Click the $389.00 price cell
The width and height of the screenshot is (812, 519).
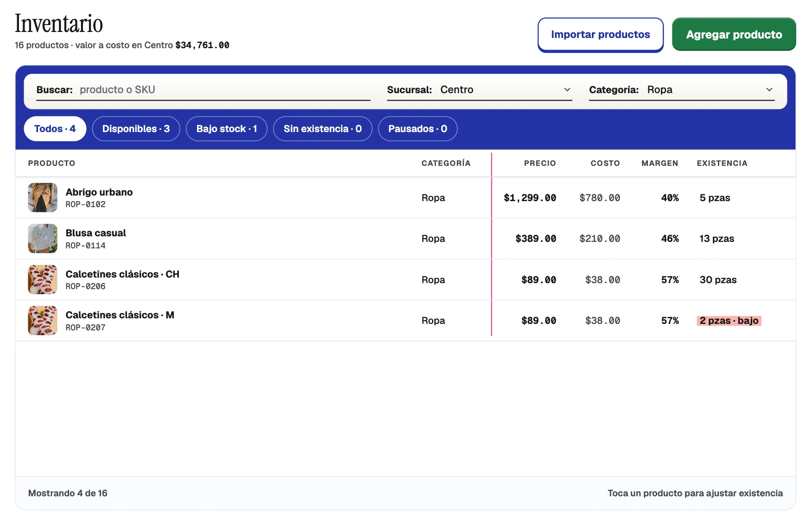click(x=536, y=239)
